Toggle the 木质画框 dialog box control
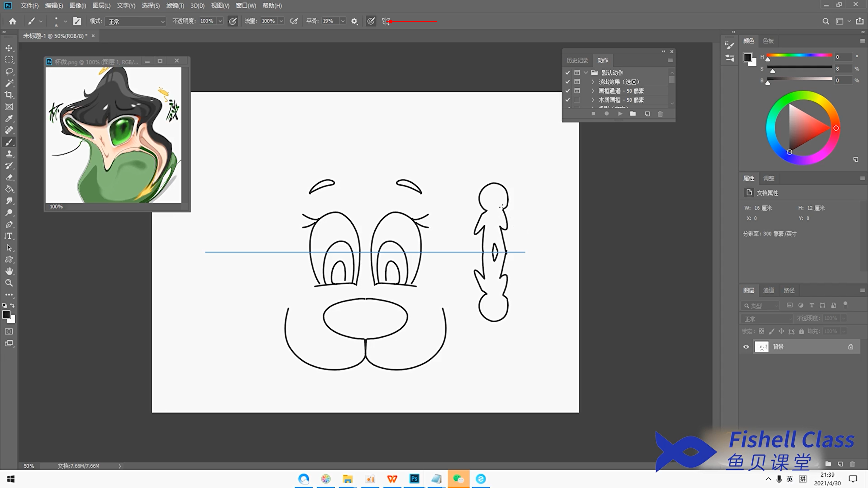Screen dimensions: 868x488 point(577,100)
